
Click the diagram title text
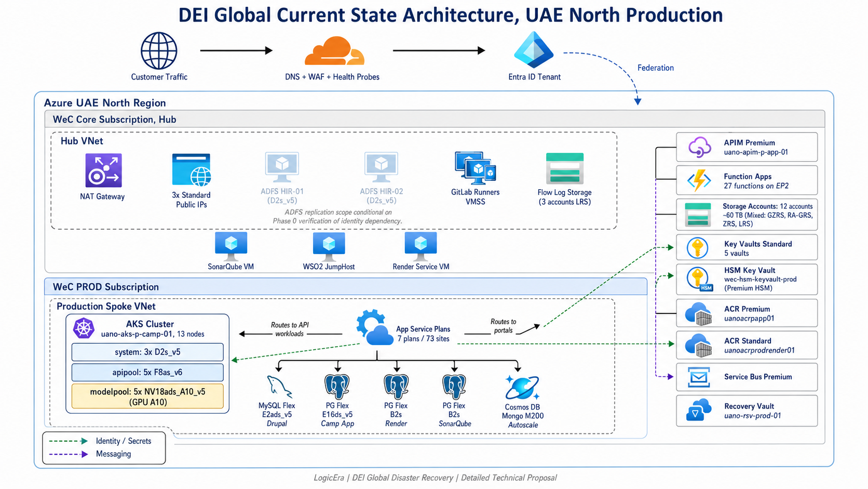pyautogui.click(x=451, y=15)
